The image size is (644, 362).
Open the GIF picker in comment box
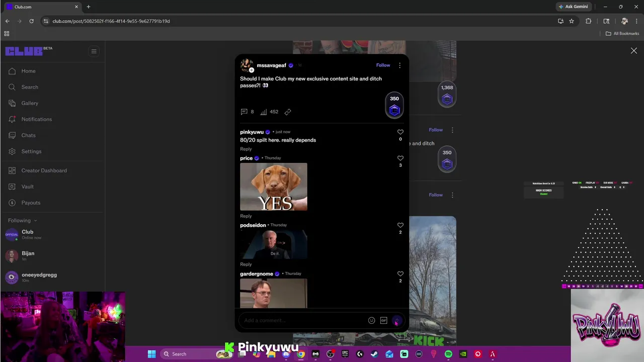[383, 320]
